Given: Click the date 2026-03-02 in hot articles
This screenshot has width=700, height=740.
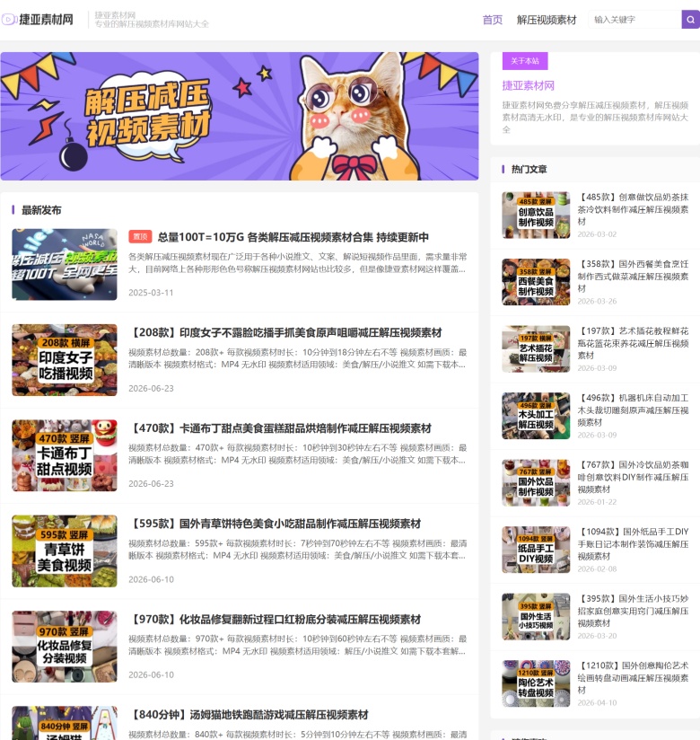Looking at the screenshot, I should click(x=597, y=234).
